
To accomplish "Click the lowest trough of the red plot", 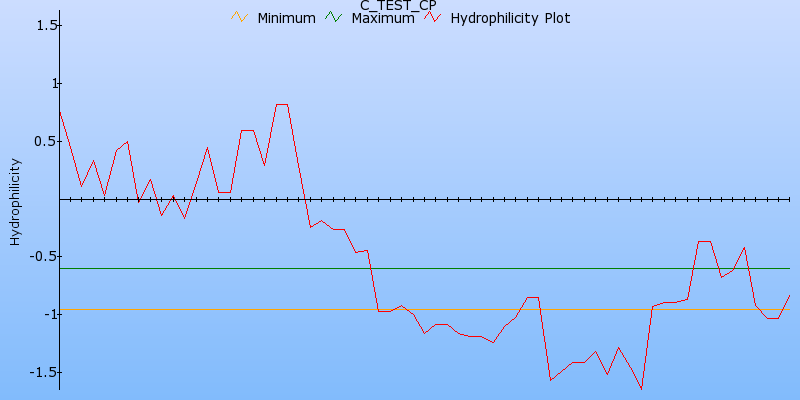I will 641,388.
